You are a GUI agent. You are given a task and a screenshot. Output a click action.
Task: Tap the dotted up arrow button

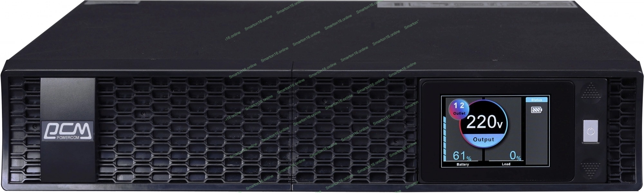click(590, 90)
